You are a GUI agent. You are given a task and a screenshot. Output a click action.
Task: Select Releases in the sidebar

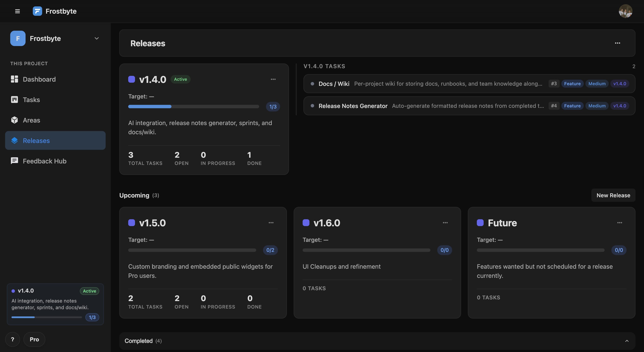(x=55, y=141)
